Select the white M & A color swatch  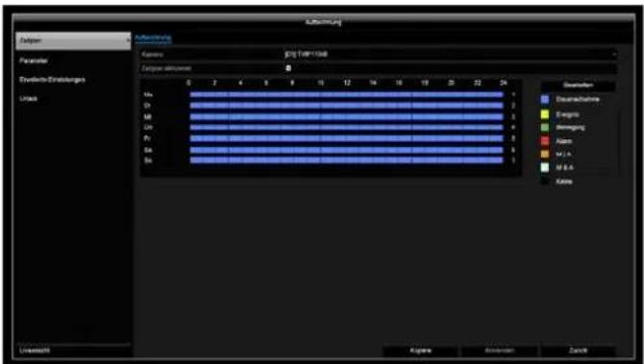tap(545, 167)
